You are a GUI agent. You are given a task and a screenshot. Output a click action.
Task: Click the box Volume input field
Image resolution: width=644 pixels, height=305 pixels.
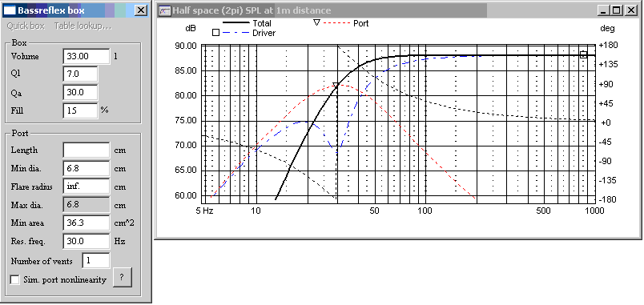click(x=87, y=56)
